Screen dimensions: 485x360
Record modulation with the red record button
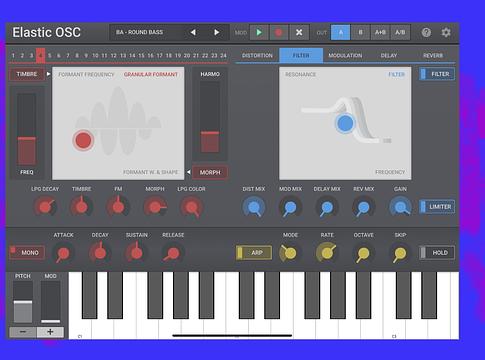(279, 32)
